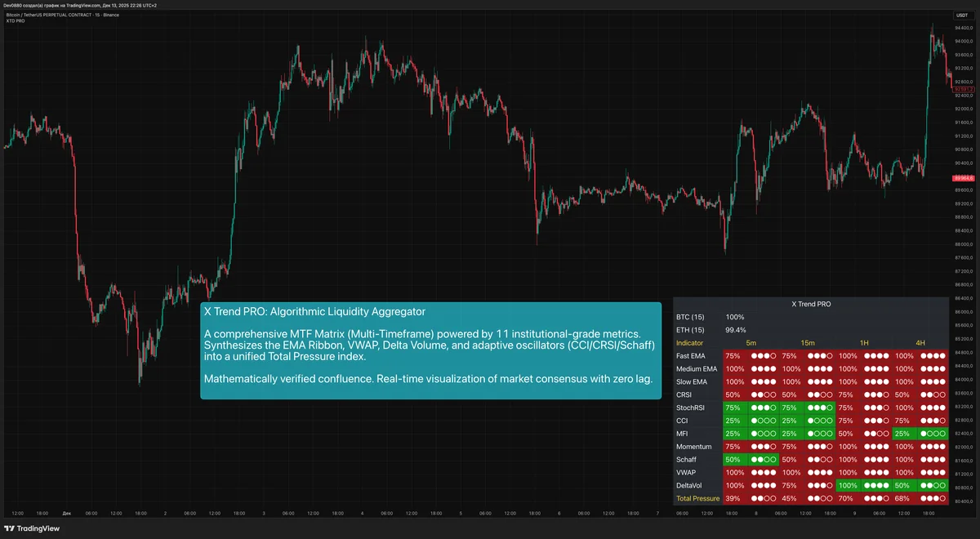
Task: Click the Slow EMA row label
Action: pyautogui.click(x=693, y=382)
